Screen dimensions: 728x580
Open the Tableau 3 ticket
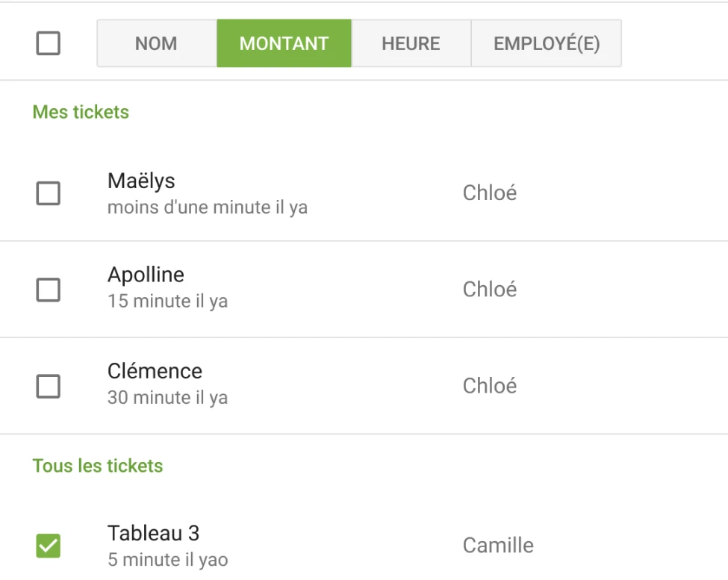[151, 533]
